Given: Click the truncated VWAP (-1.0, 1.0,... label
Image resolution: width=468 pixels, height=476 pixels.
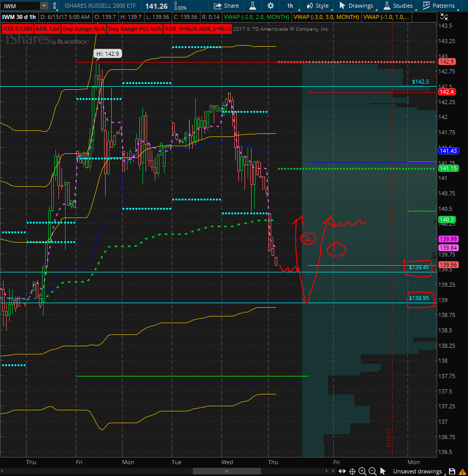Looking at the screenshot, I should [386, 17].
